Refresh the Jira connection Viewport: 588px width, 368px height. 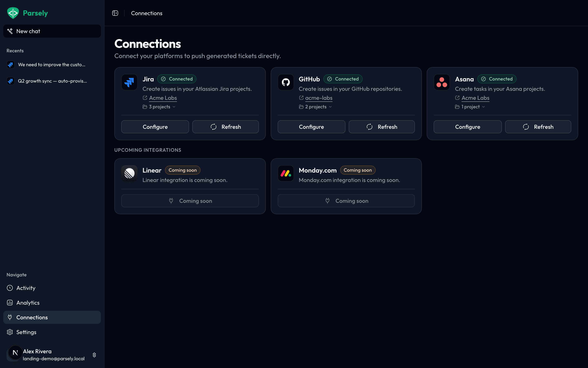pyautogui.click(x=225, y=127)
